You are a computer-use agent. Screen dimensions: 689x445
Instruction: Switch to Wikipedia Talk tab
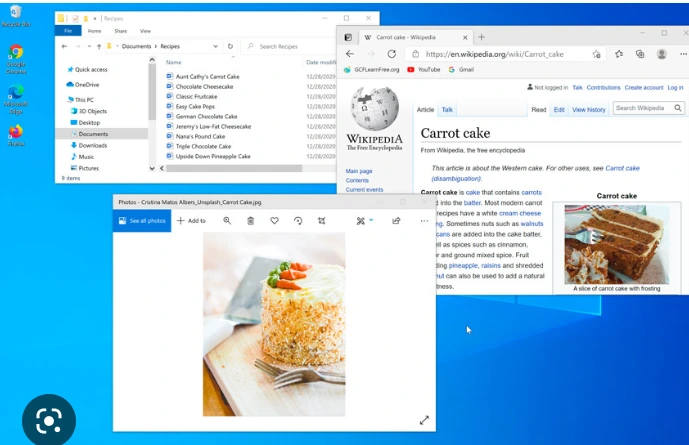pos(447,110)
